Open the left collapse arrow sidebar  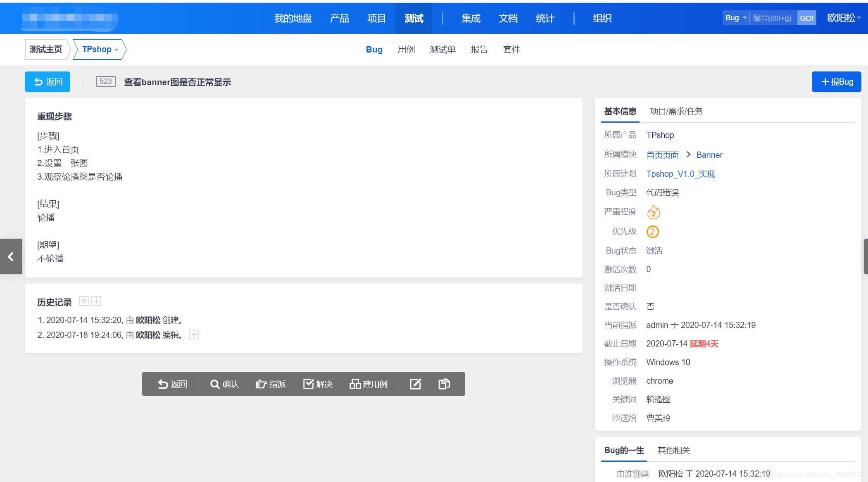coord(11,256)
